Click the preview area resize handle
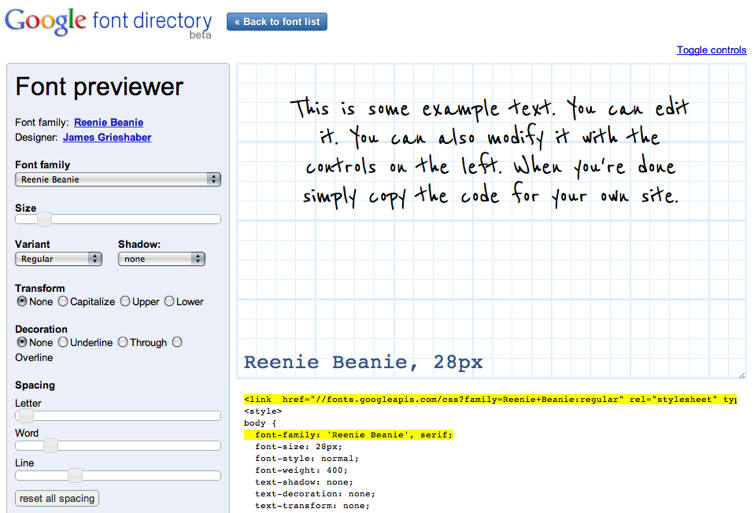Screen dimensions: 755x513 742,375
